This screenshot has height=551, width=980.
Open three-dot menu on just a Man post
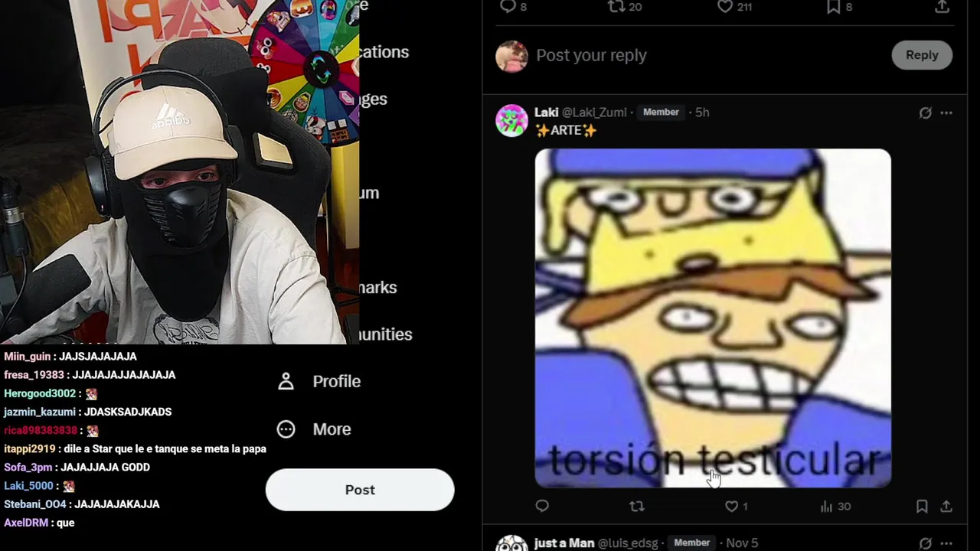pos(946,543)
